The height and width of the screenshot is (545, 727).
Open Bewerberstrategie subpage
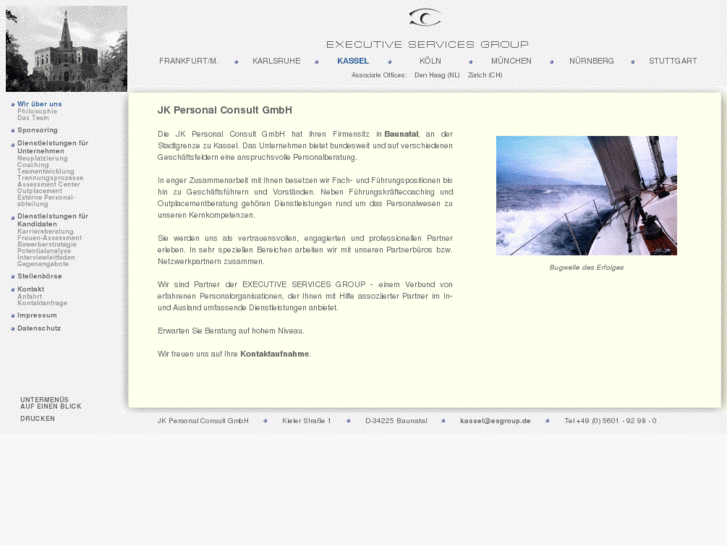(47, 244)
